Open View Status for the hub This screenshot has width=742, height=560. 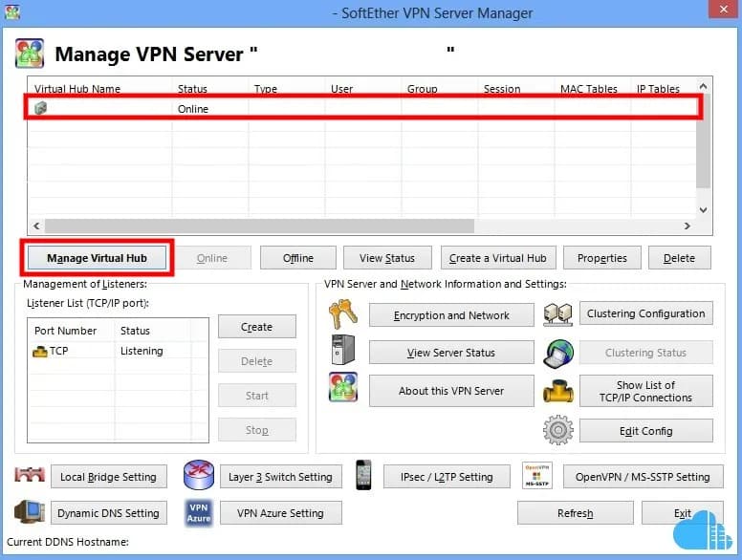pos(387,258)
